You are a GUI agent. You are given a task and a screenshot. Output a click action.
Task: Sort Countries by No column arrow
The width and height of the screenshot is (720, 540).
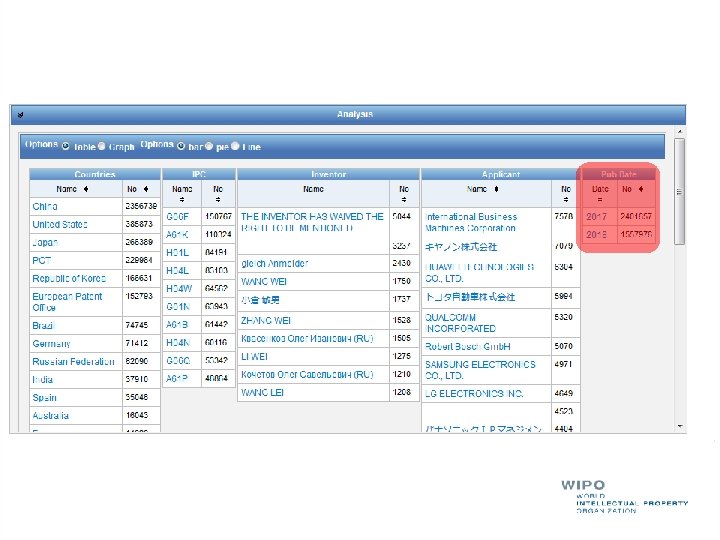(x=146, y=189)
